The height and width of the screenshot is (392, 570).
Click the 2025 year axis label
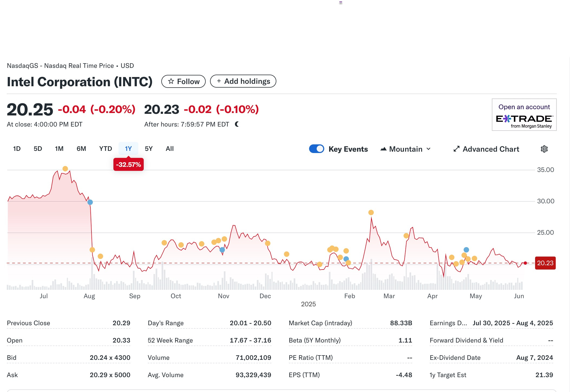pyautogui.click(x=308, y=304)
